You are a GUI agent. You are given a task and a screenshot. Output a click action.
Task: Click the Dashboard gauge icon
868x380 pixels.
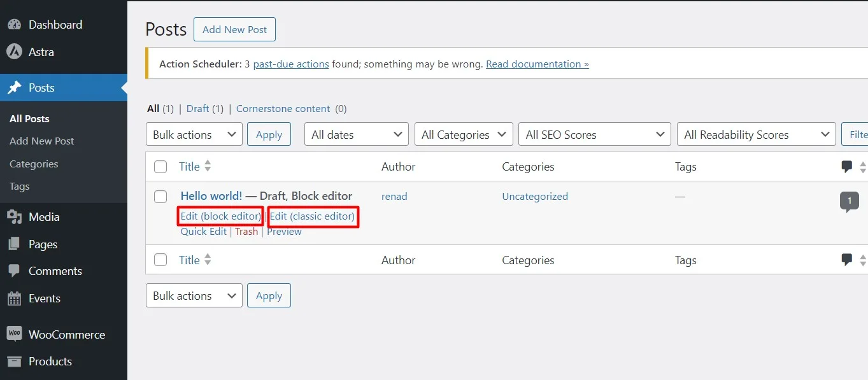(14, 25)
